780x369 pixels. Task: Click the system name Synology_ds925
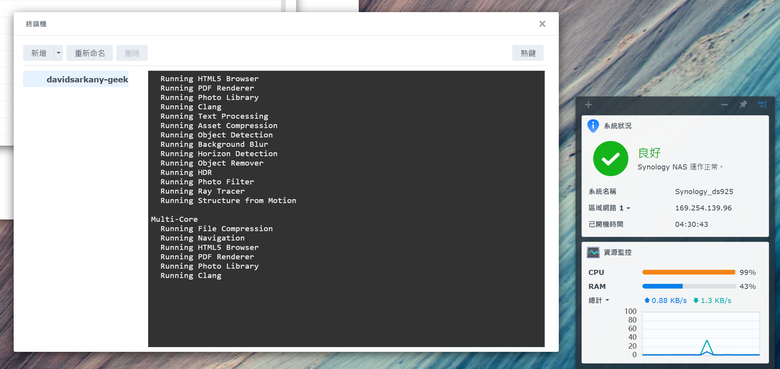(704, 191)
